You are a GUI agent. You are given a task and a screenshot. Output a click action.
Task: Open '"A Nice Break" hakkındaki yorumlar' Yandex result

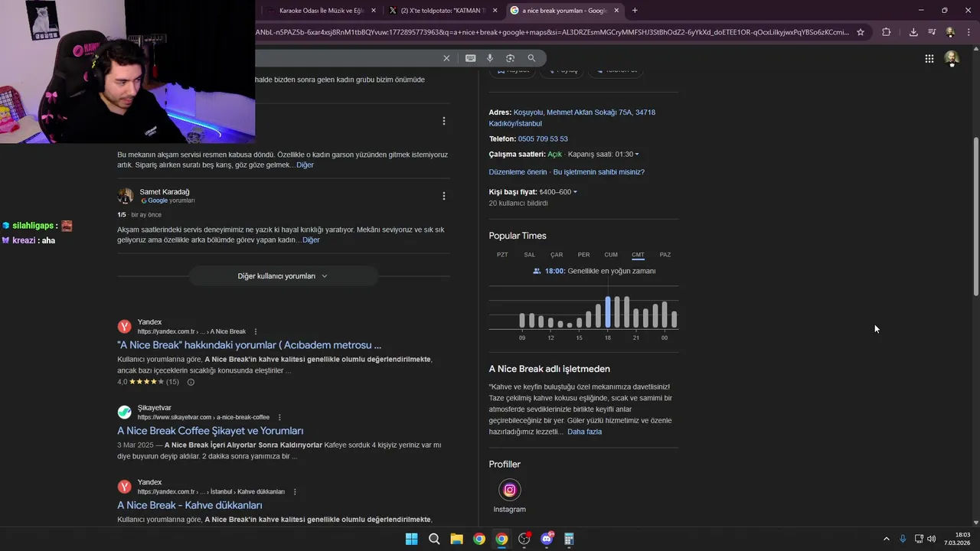point(249,345)
